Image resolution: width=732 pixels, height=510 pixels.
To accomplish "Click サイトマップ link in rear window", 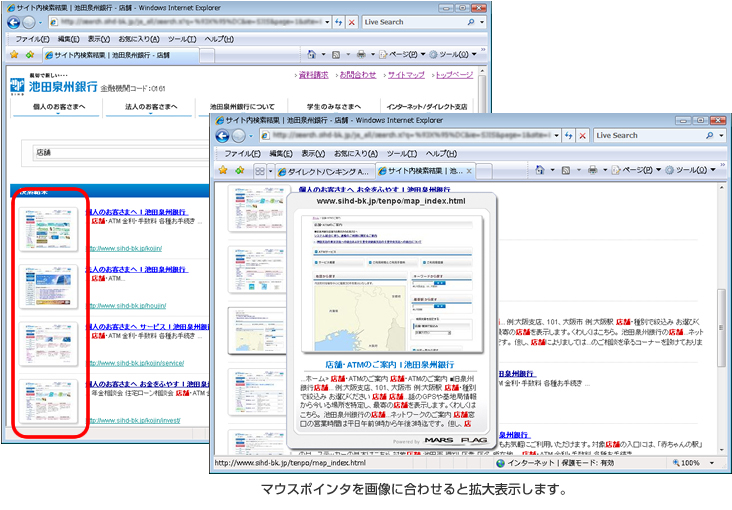I will (406, 75).
